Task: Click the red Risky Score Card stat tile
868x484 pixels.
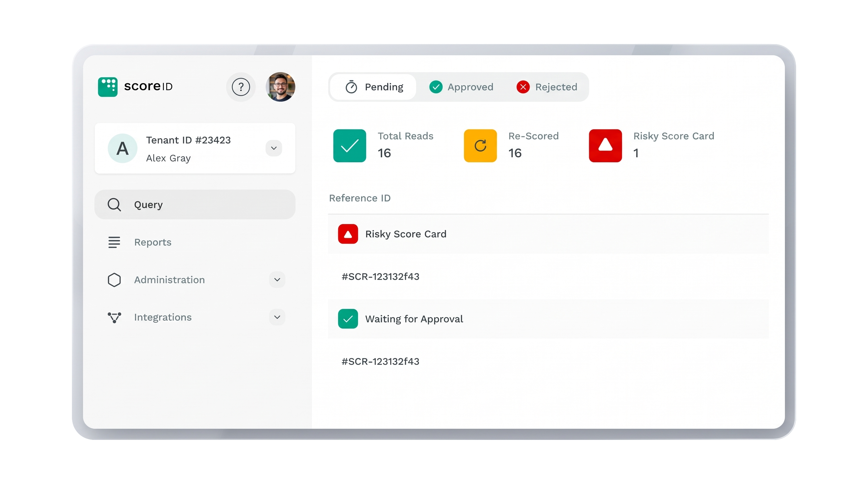Action: (x=605, y=146)
